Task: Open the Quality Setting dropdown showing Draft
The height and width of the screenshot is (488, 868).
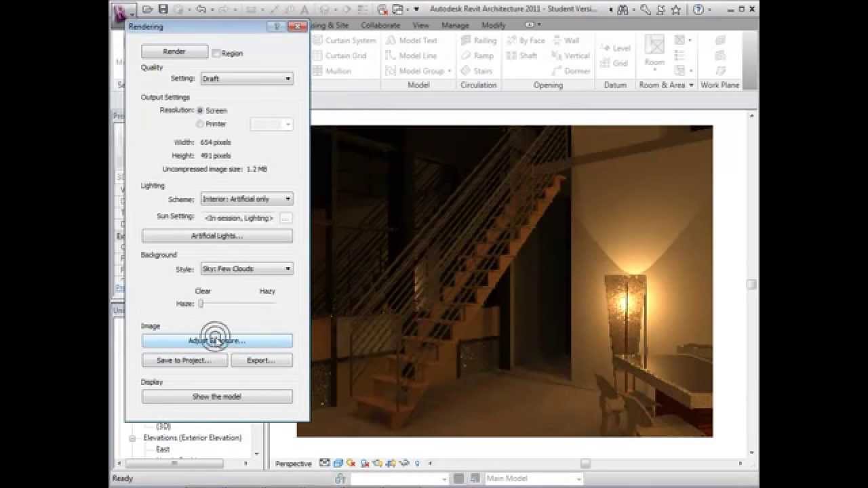Action: 247,79
